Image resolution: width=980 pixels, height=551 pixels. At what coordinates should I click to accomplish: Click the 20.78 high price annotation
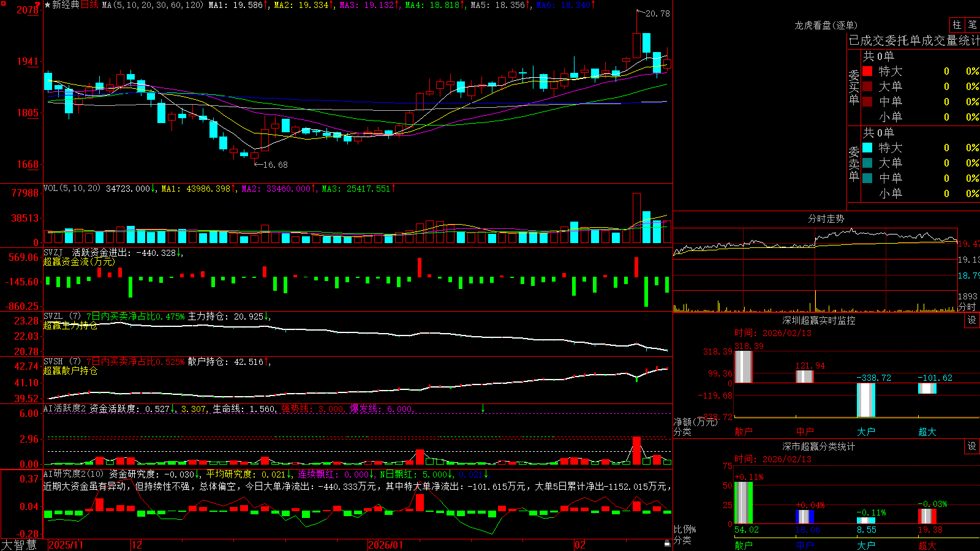point(657,13)
